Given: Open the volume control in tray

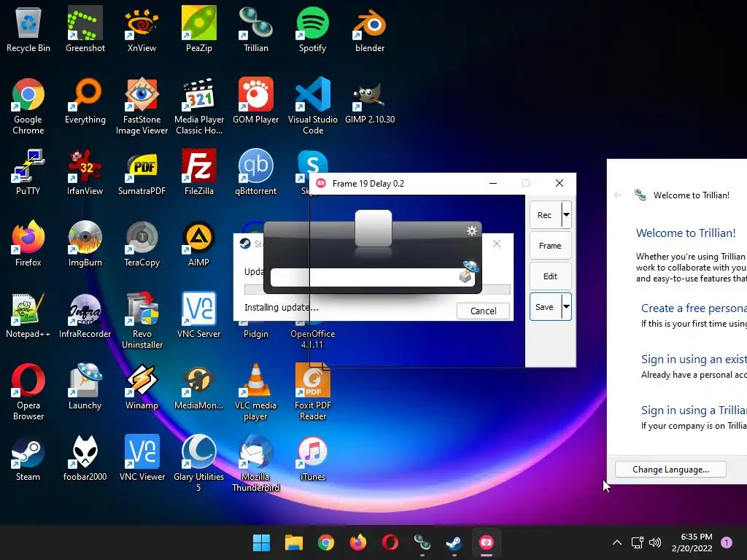Looking at the screenshot, I should coord(655,542).
